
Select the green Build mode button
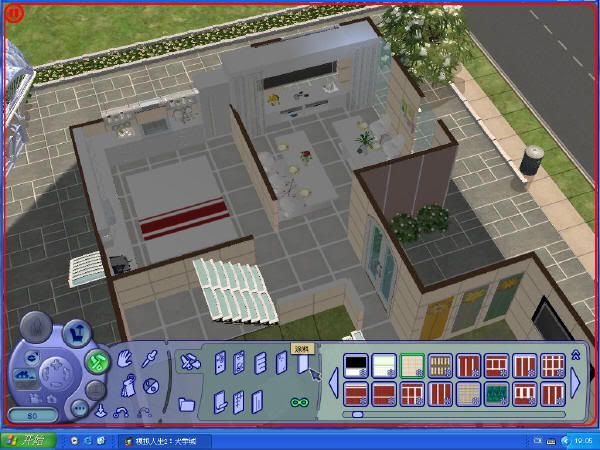tap(97, 362)
